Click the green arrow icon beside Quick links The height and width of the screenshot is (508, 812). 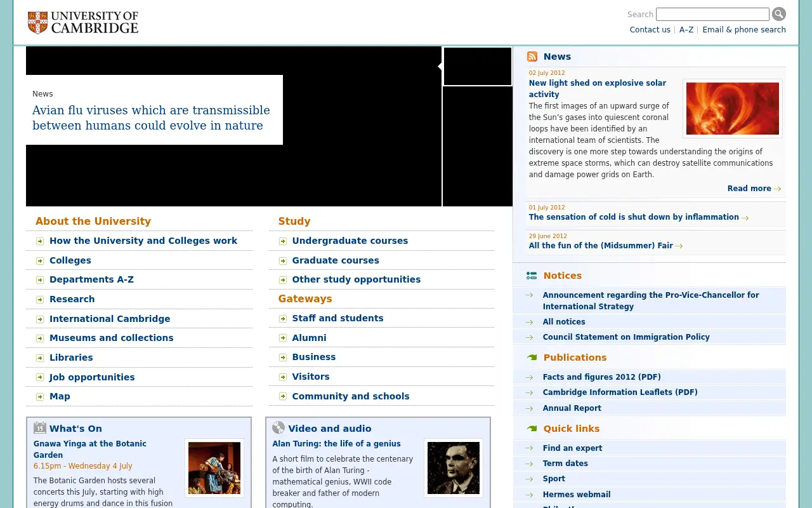click(x=532, y=429)
